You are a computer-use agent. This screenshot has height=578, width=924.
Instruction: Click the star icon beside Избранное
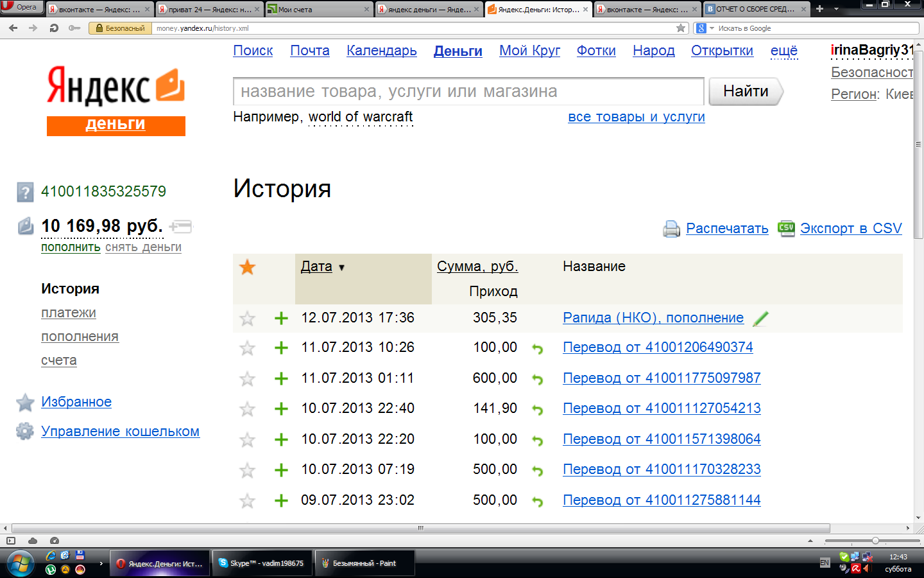pyautogui.click(x=25, y=403)
